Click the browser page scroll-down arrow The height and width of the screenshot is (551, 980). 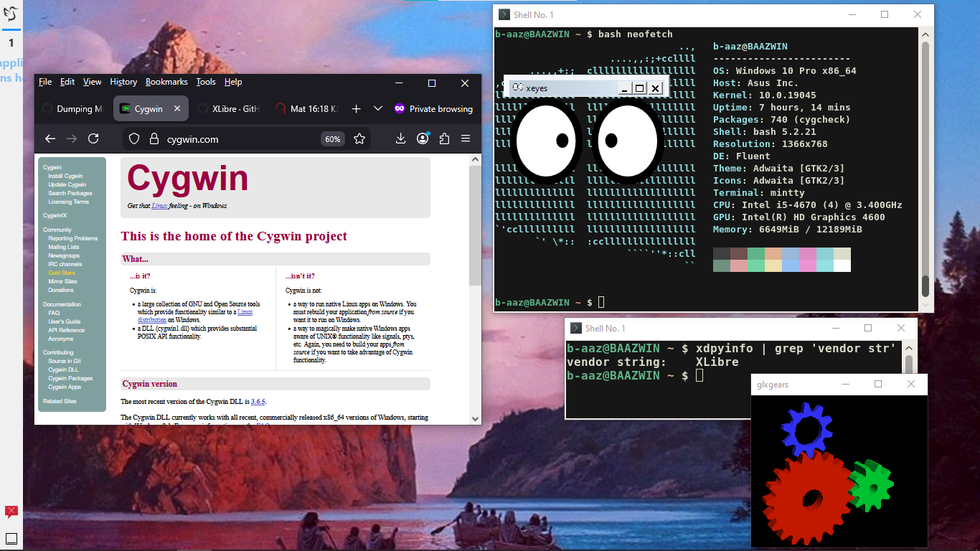tap(475, 418)
